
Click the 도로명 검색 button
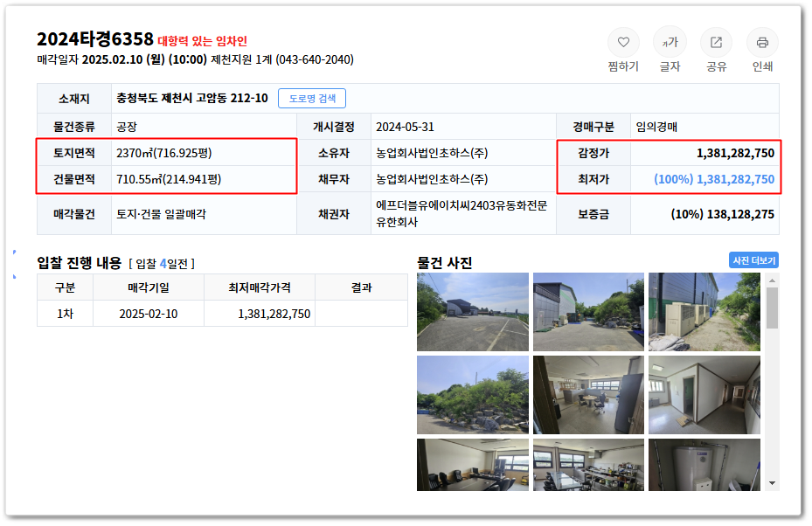coord(312,99)
